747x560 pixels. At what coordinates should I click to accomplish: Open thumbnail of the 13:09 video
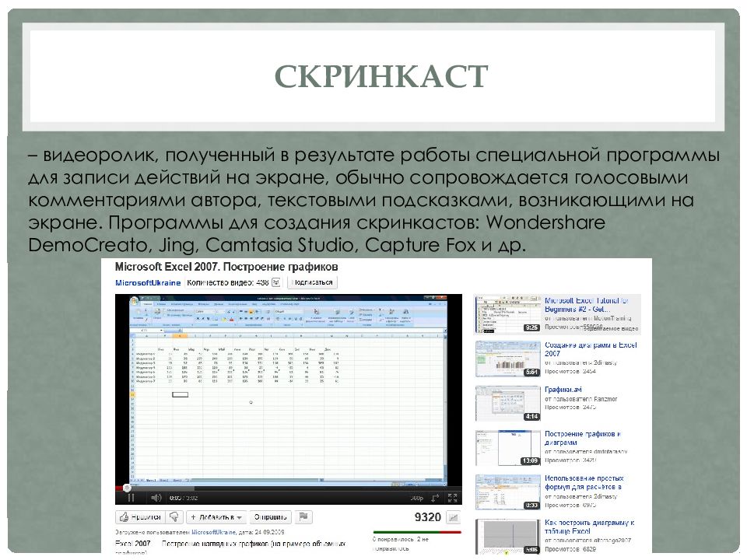(507, 448)
